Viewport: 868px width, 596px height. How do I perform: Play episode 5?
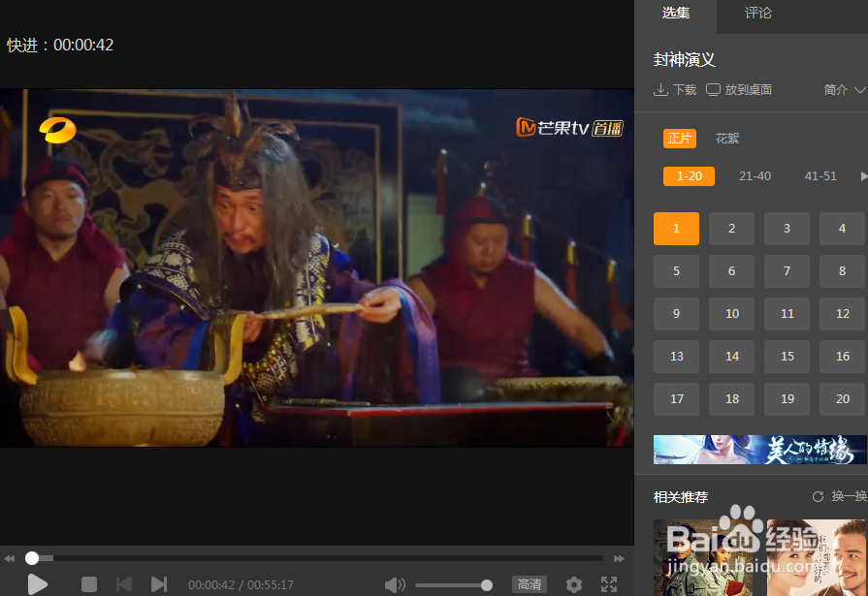676,271
